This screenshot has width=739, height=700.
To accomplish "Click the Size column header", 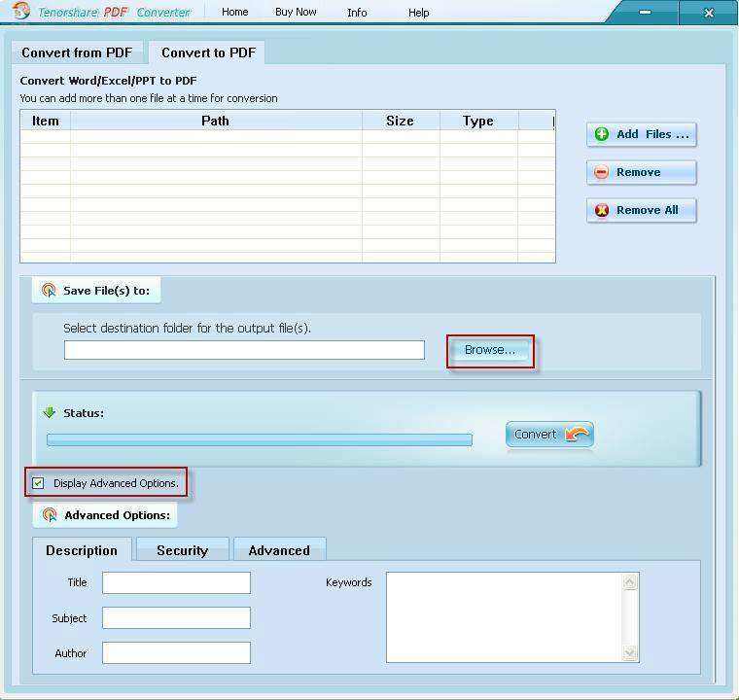I will (x=401, y=121).
